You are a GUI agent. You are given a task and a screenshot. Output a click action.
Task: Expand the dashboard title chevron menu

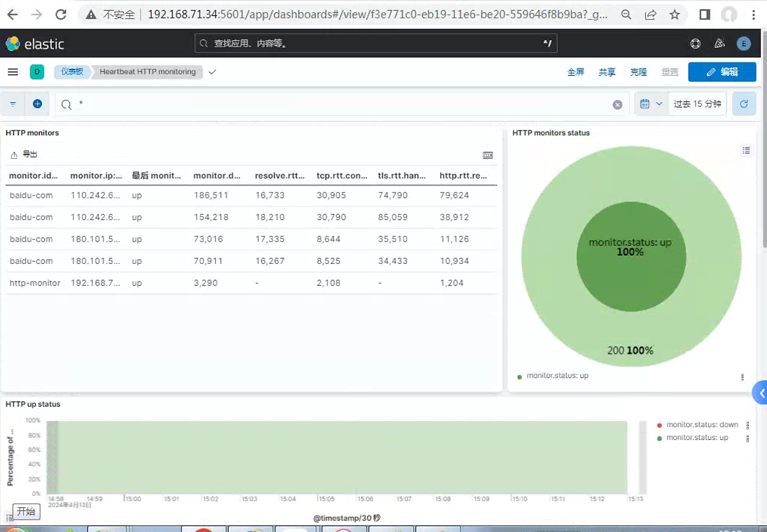pos(213,72)
